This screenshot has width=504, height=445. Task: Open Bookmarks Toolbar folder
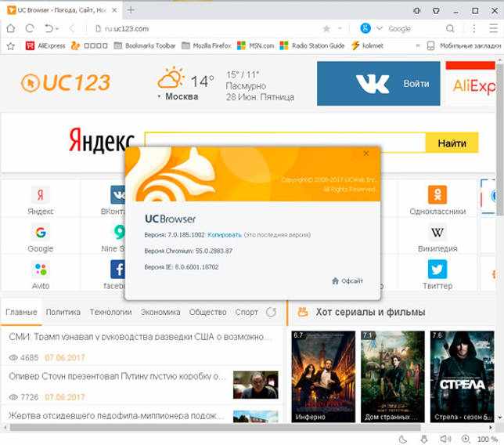pyautogui.click(x=145, y=45)
